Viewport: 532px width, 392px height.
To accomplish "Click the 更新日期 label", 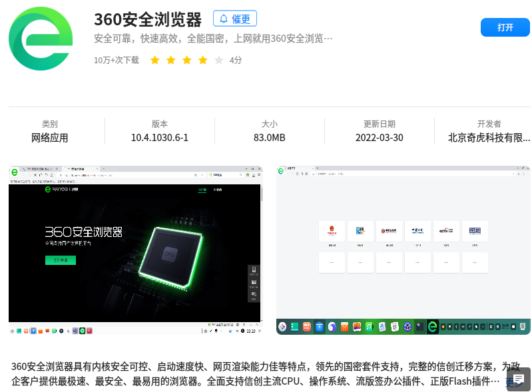I will pyautogui.click(x=380, y=124).
